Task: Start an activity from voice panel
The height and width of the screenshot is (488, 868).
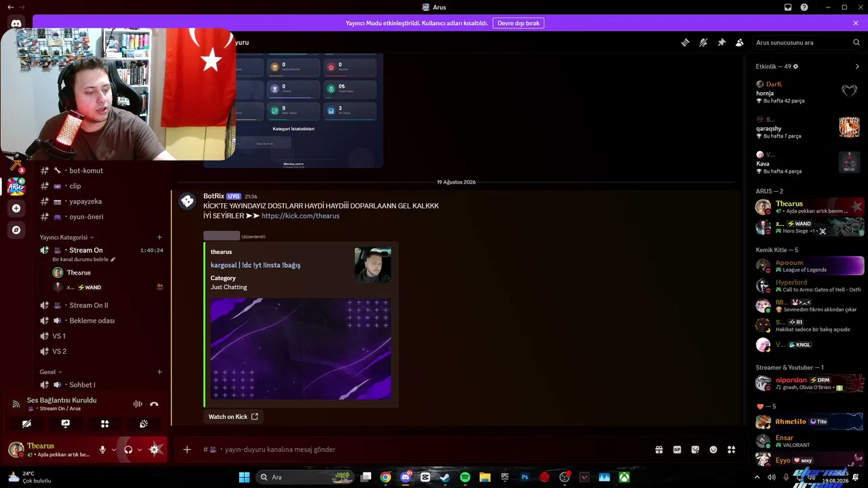Action: click(104, 424)
